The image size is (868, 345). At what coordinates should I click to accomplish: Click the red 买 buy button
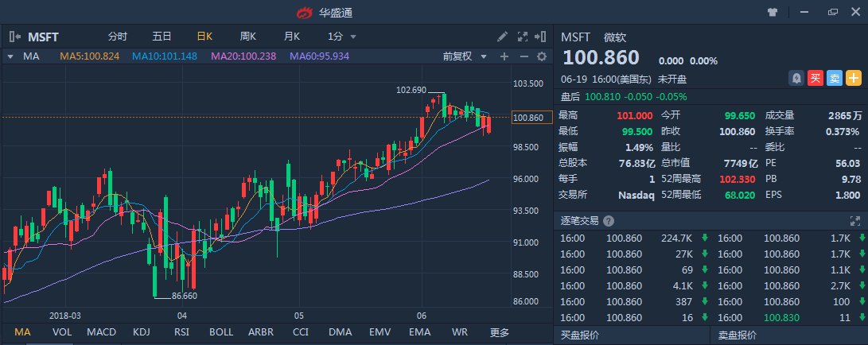coord(815,79)
